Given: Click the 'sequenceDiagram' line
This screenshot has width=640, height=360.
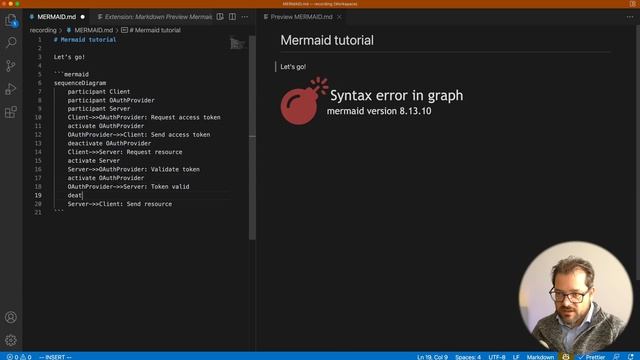Looking at the screenshot, I should pyautogui.click(x=80, y=83).
